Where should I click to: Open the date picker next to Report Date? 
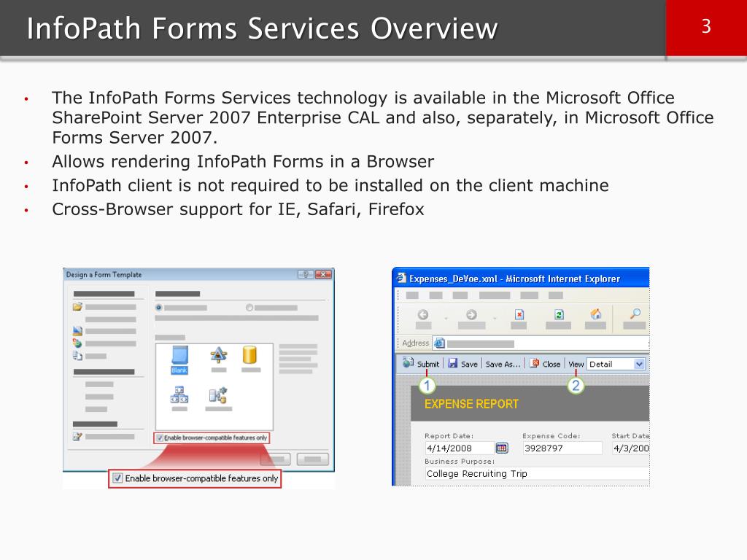502,448
